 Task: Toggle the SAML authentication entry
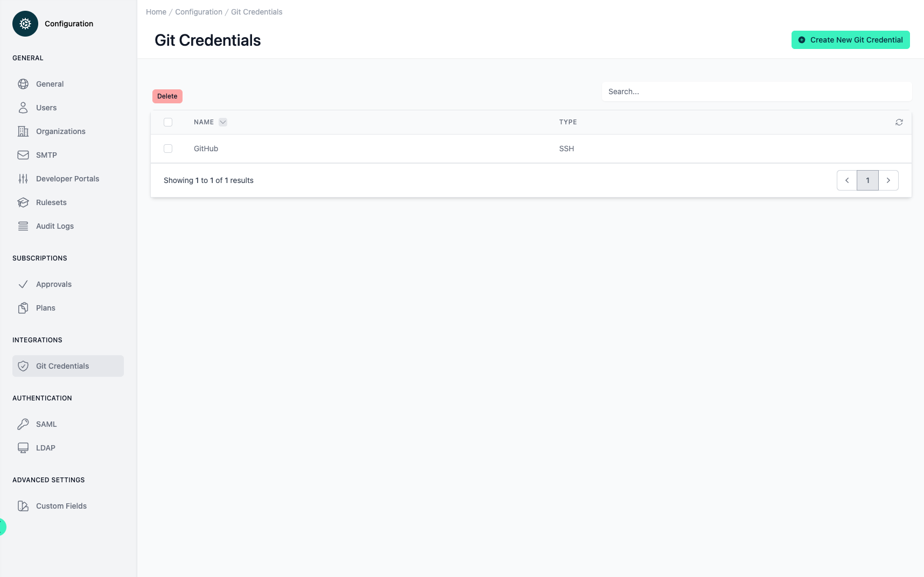(46, 424)
